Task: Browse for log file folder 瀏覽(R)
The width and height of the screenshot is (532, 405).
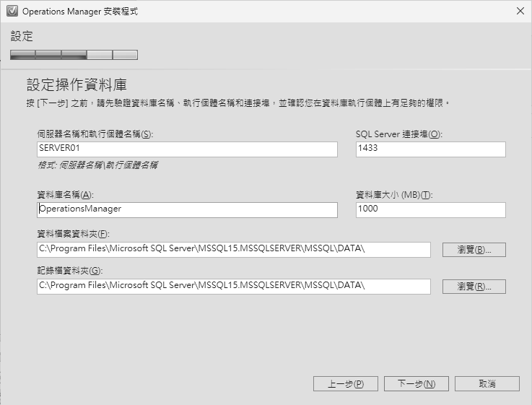Action: (x=474, y=287)
